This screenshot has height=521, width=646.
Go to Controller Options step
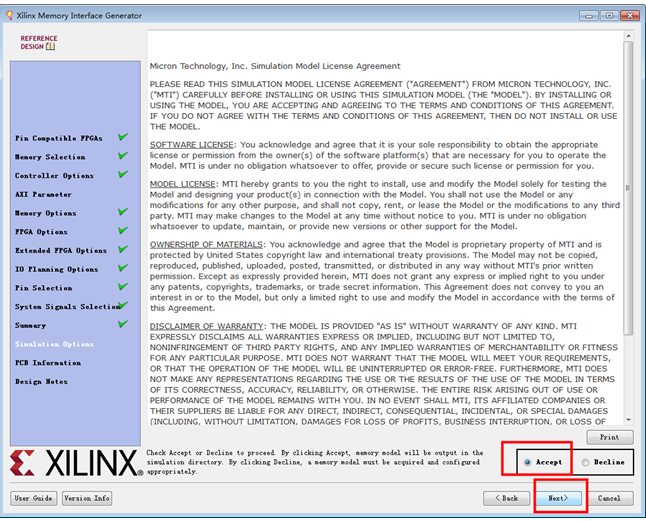[x=54, y=176]
